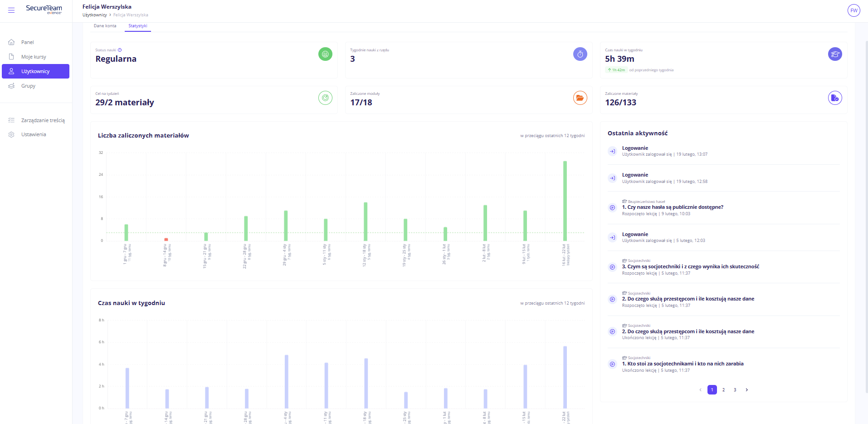Click the completed materials document icon

pos(834,98)
